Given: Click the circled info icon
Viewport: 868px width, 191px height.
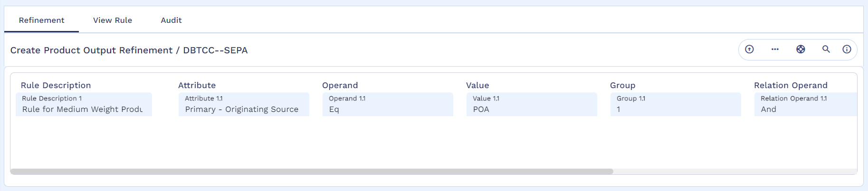Looking at the screenshot, I should point(847,49).
